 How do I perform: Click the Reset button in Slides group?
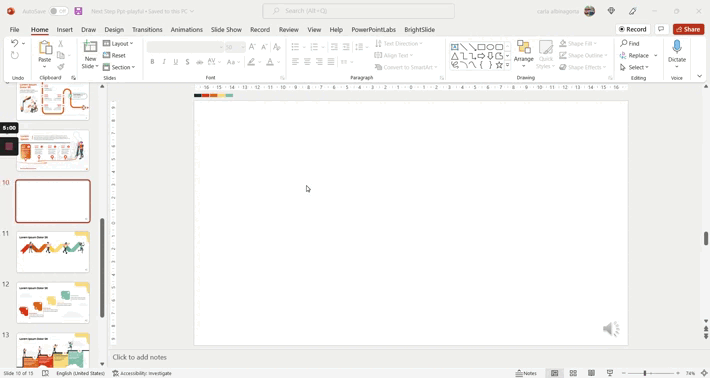(115, 55)
